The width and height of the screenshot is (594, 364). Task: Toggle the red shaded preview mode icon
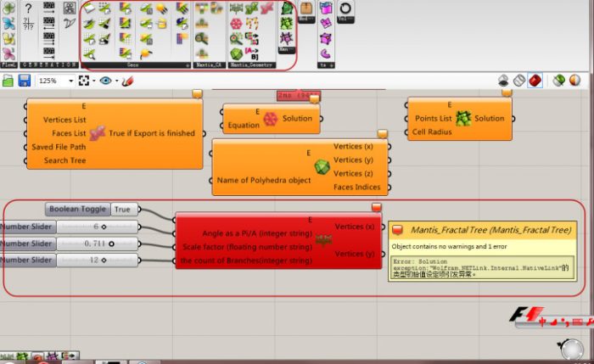coord(535,81)
